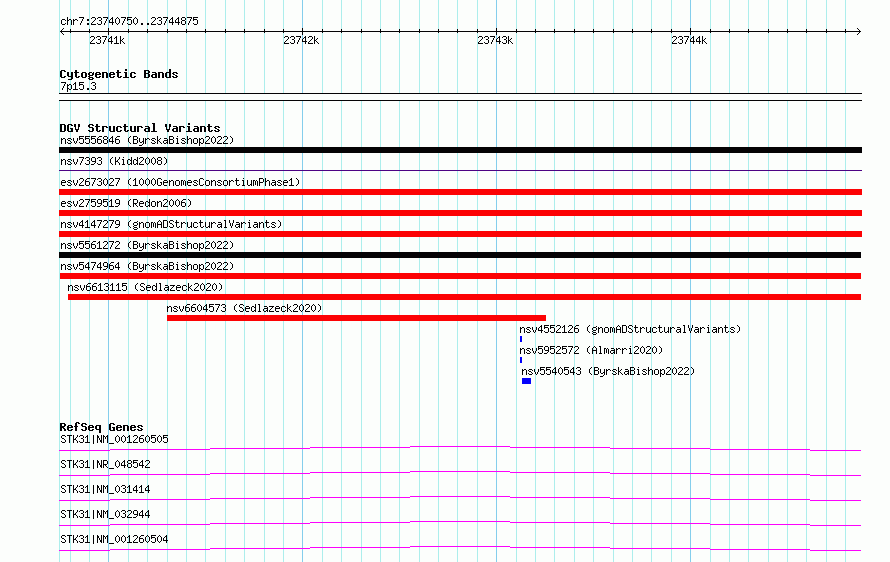Click the red bar of nsv5474964
Screen dimensions: 890x562
coord(460,276)
